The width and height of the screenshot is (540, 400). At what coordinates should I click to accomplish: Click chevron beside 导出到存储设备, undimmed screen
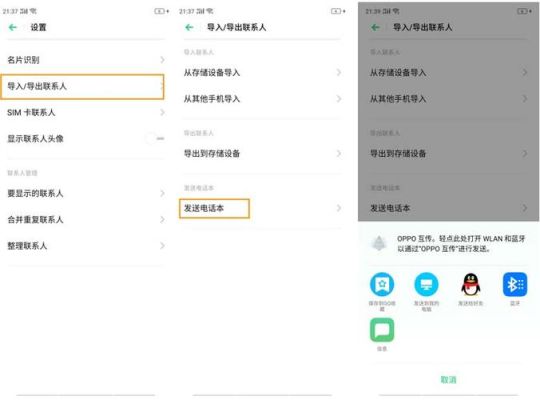(339, 153)
